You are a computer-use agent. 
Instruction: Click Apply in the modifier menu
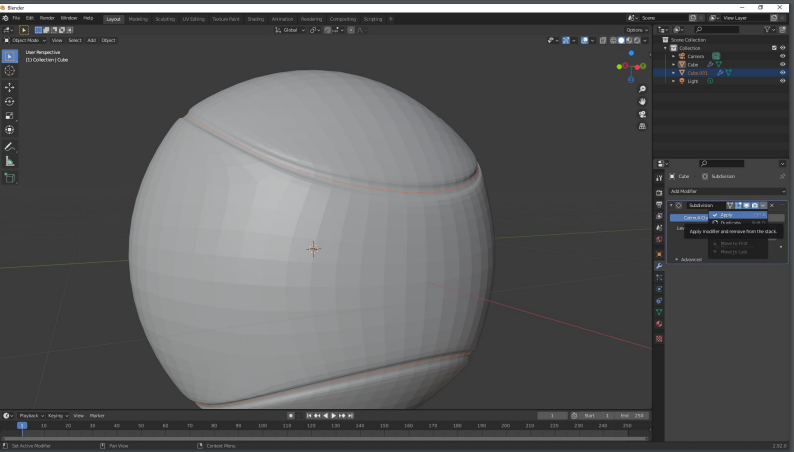tap(726, 215)
